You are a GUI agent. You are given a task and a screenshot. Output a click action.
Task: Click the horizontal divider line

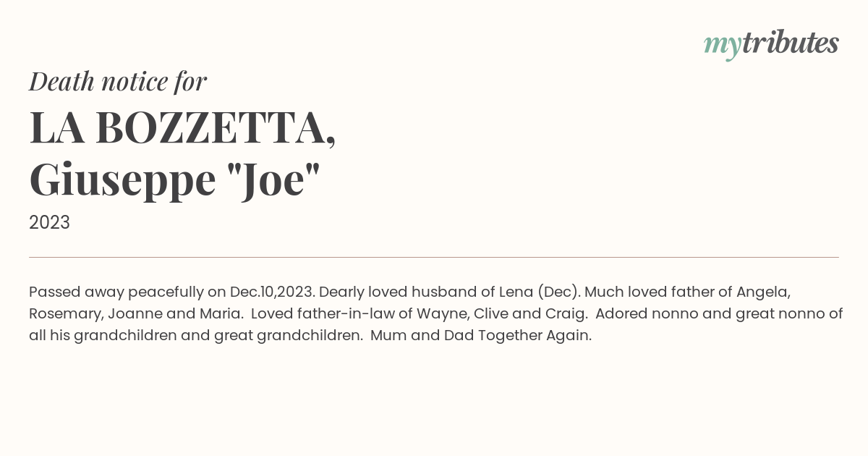point(434,257)
